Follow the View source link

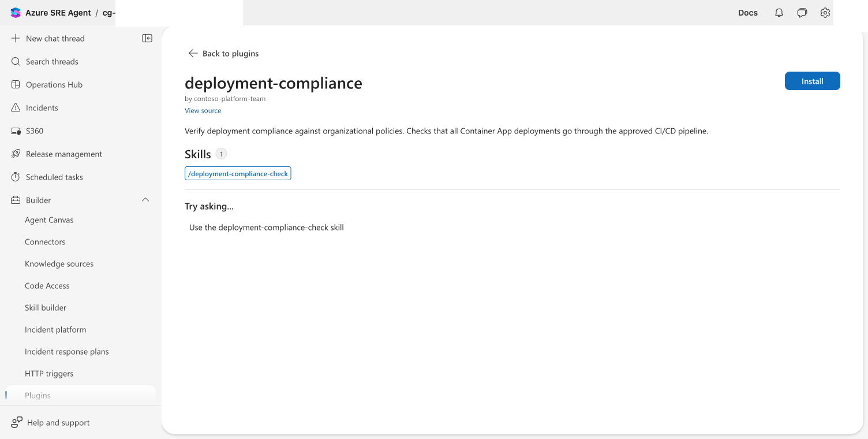tap(203, 110)
